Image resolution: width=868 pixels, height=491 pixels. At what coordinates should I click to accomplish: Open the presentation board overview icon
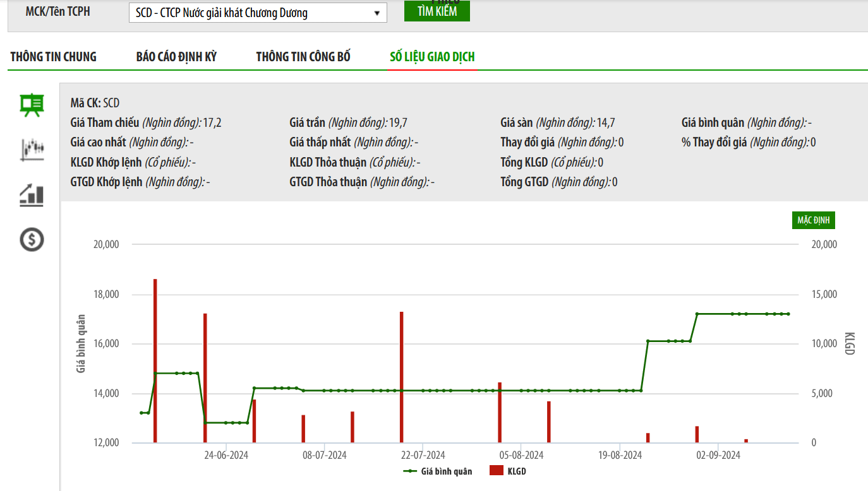(x=32, y=105)
